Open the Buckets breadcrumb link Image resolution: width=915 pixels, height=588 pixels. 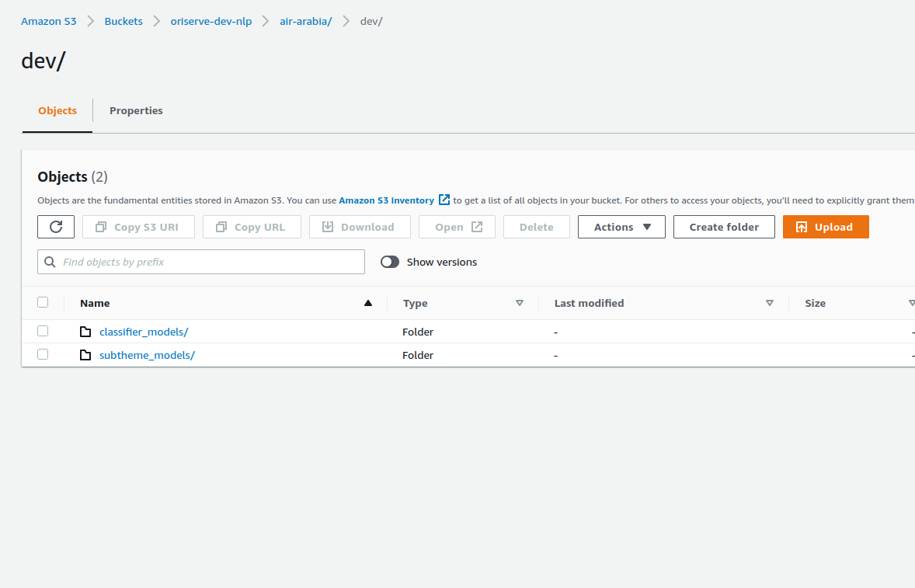[x=124, y=21]
